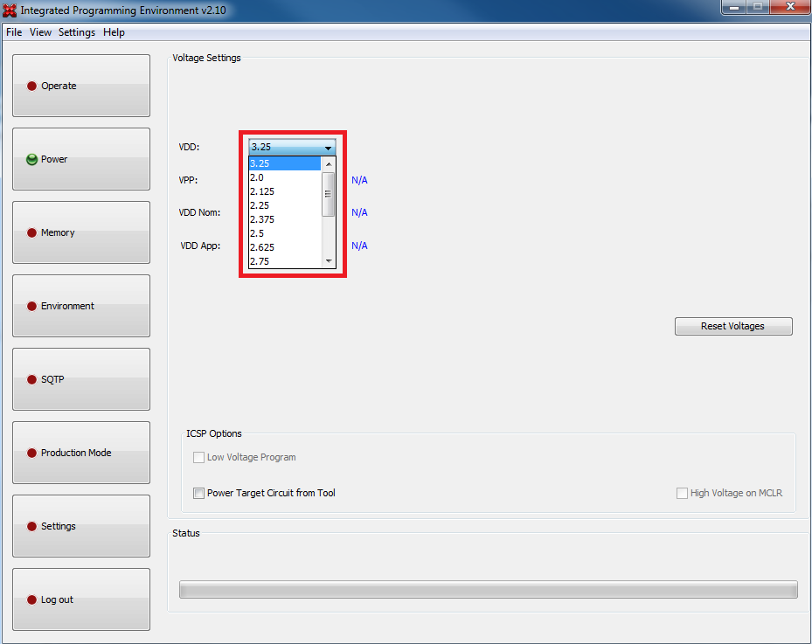
Task: Click the Reset Voltages button
Action: 732,326
